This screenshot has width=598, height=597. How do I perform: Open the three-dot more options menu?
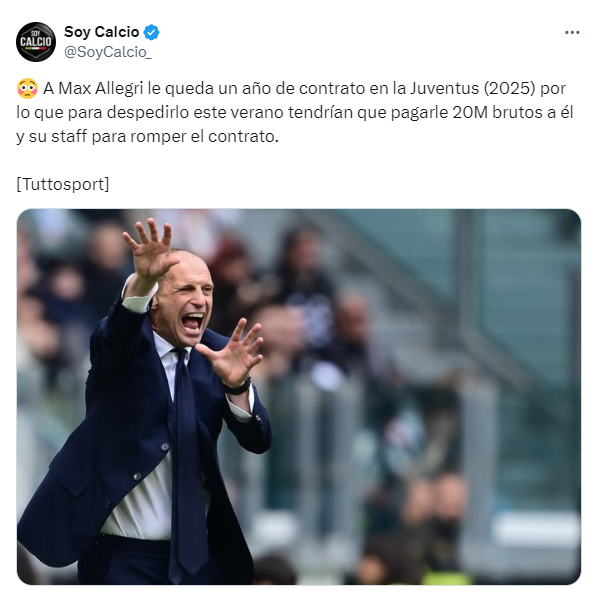pos(572,32)
